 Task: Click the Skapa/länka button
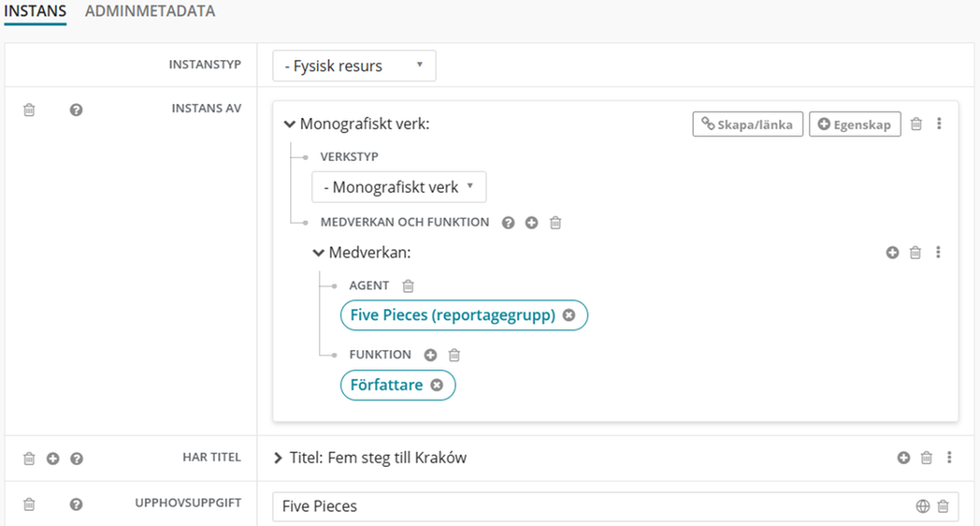tap(747, 124)
